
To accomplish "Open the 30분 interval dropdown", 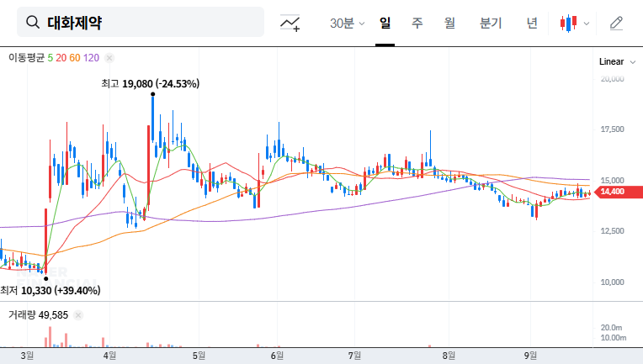I will [x=347, y=23].
